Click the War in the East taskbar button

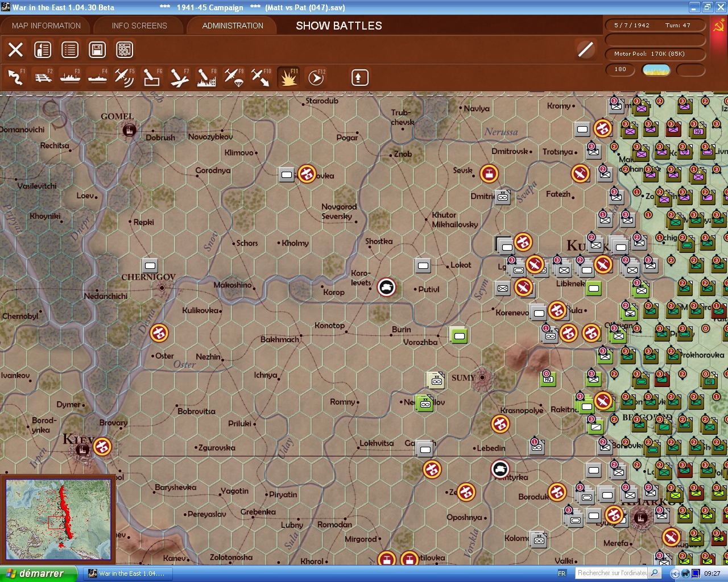point(129,573)
